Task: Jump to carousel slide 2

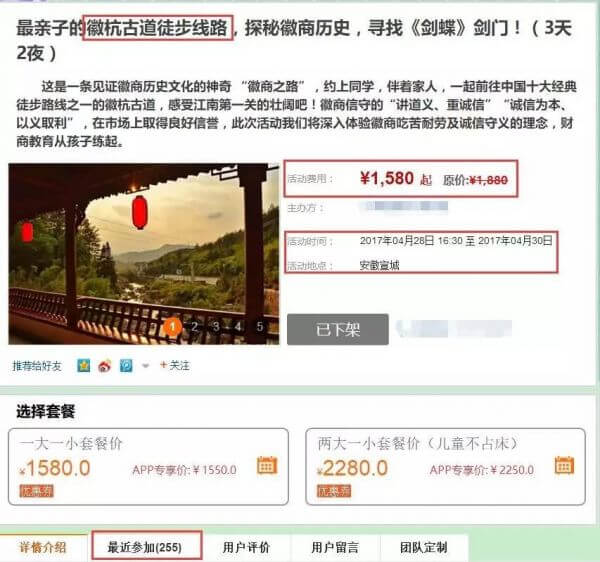Action: pos(194,327)
